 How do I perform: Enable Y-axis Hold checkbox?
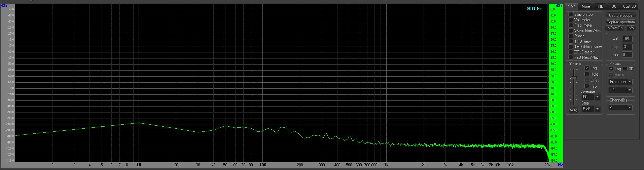(x=587, y=74)
